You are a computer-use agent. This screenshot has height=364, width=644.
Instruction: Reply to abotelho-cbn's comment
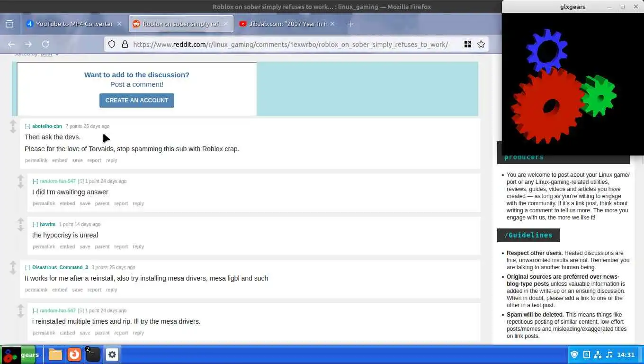[111, 161]
